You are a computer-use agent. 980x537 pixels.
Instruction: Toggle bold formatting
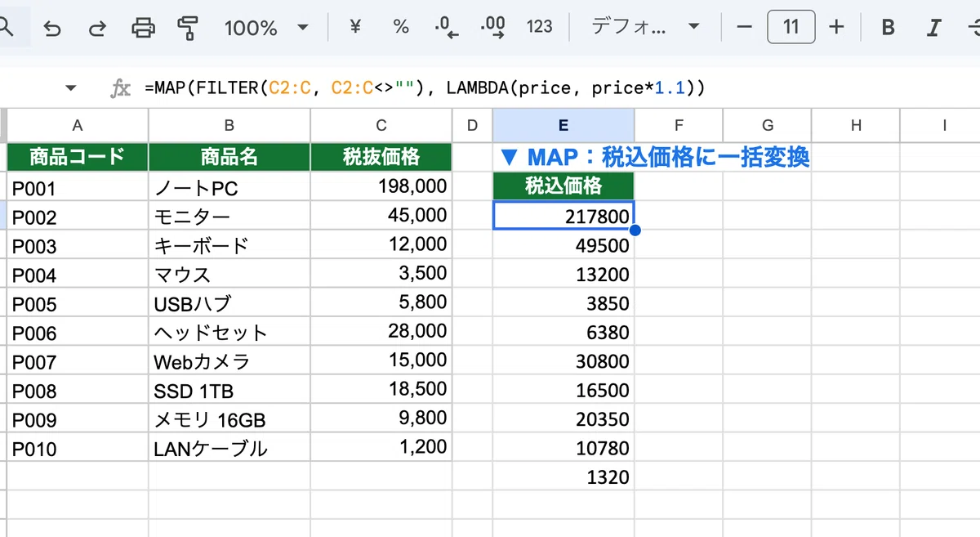[889, 28]
